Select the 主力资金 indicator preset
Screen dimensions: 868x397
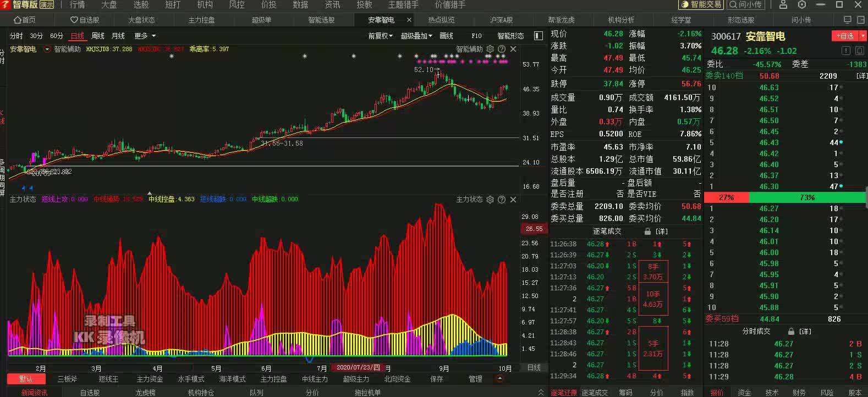tap(150, 379)
